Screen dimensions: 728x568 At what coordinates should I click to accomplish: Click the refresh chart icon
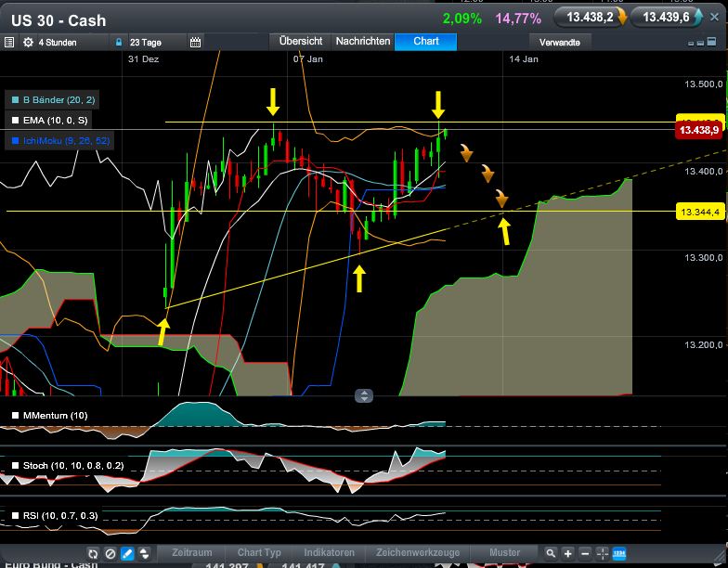click(93, 553)
